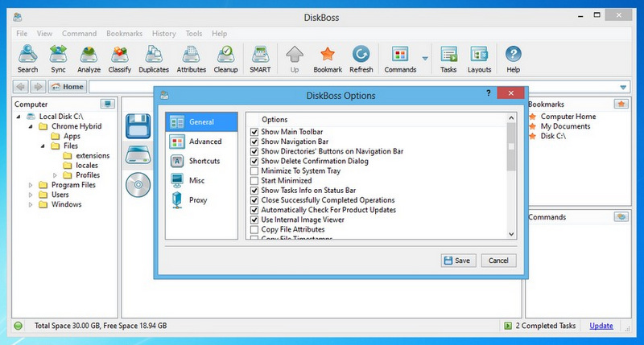Open the Commands toolbar dropdown arrow

tap(425, 59)
